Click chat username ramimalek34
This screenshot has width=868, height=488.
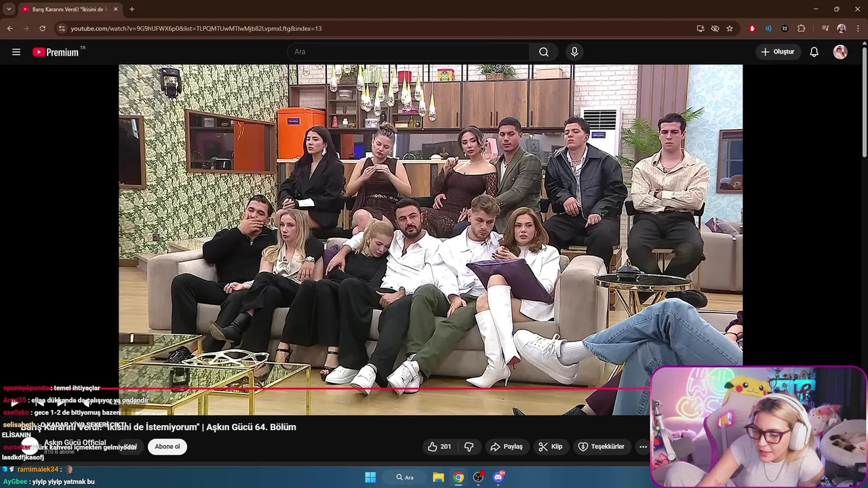37,469
